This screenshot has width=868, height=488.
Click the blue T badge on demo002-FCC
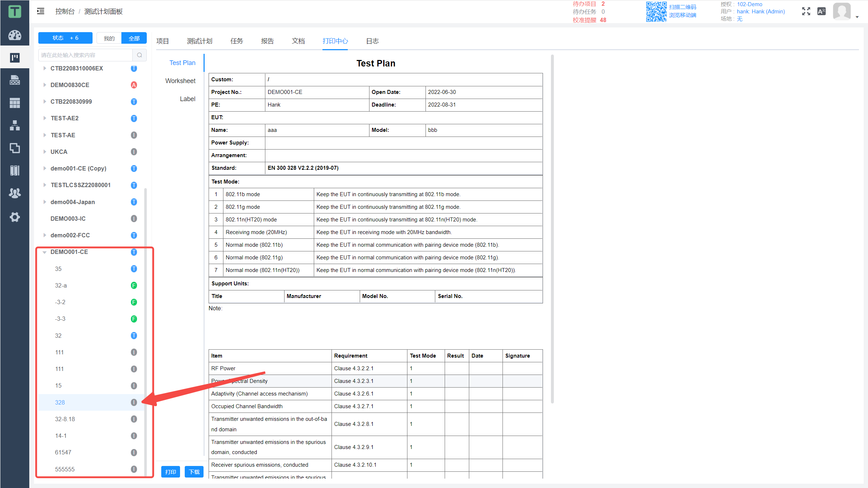coord(134,235)
